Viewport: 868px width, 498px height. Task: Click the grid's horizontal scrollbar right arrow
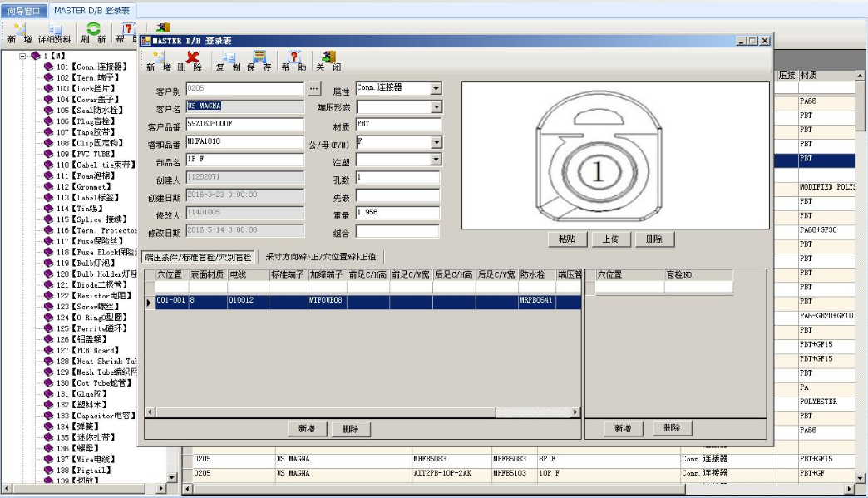[575, 412]
